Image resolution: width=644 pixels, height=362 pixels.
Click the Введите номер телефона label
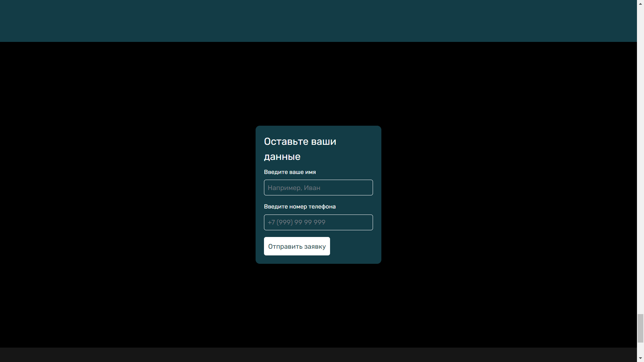coord(300,206)
